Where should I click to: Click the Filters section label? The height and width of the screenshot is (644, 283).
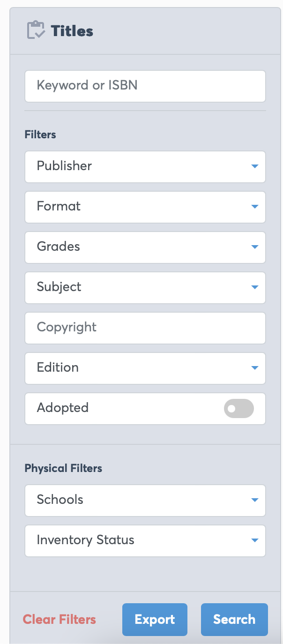(40, 135)
